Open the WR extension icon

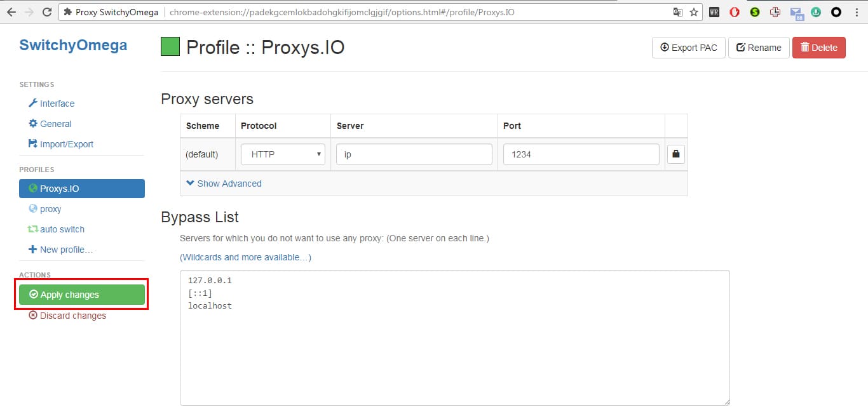(714, 12)
